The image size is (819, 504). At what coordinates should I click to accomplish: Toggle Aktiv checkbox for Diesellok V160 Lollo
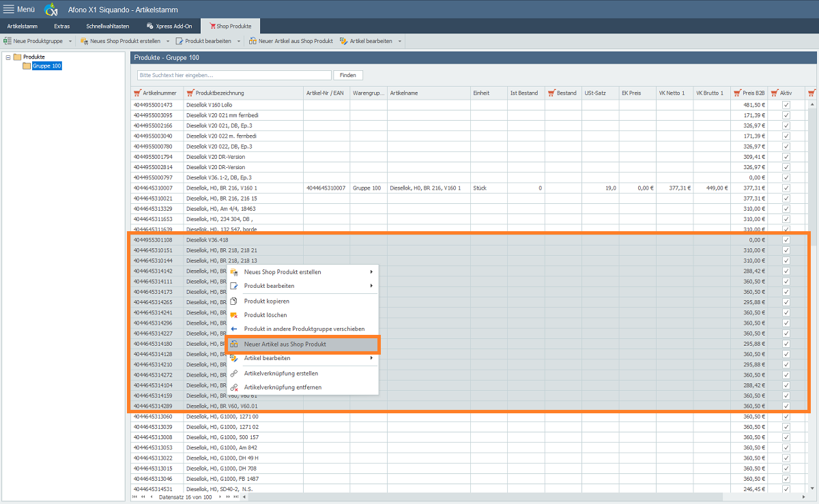coord(786,105)
